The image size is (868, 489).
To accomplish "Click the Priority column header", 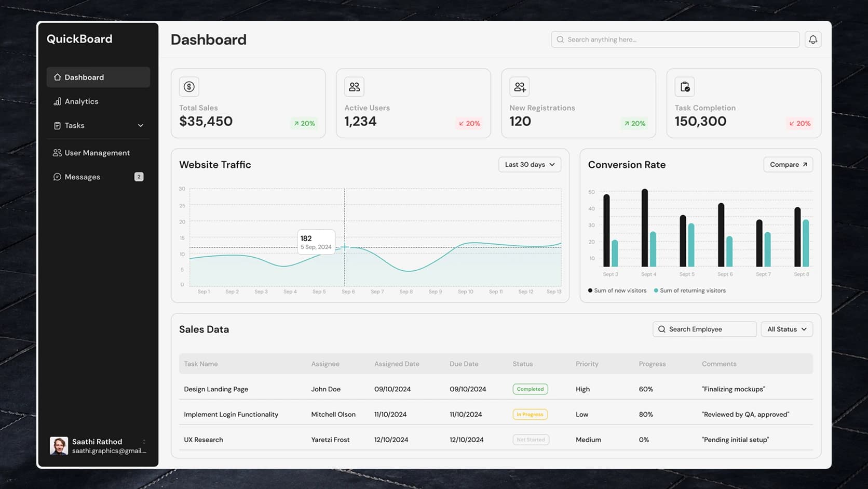I will [x=587, y=364].
